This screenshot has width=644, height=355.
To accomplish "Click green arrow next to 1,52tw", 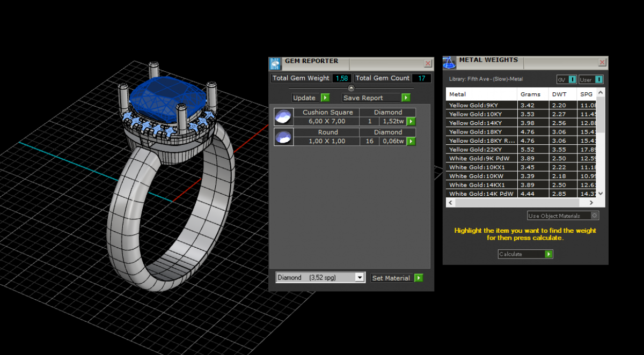I will point(411,122).
